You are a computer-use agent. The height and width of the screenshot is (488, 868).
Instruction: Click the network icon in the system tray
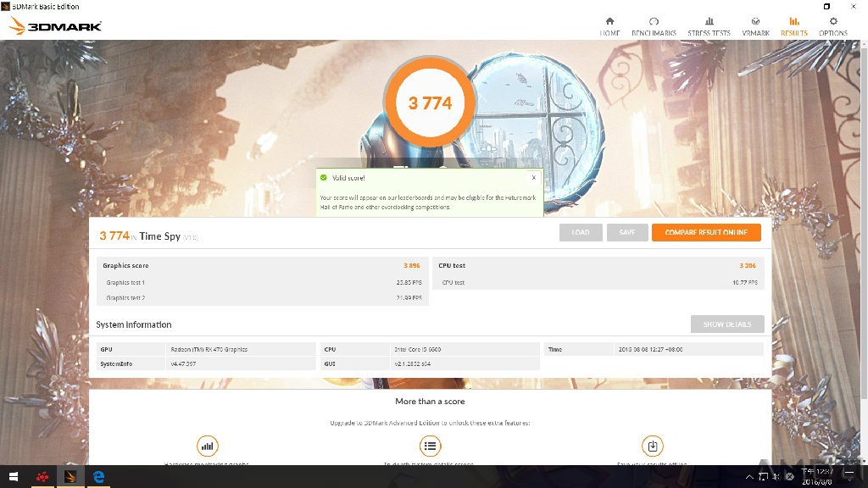[763, 476]
